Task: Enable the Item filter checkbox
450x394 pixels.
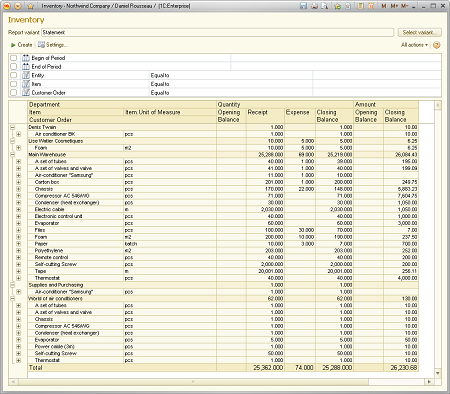Action: pyautogui.click(x=13, y=84)
